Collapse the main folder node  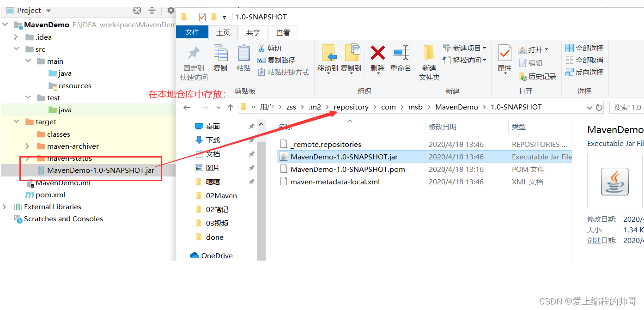(x=28, y=61)
